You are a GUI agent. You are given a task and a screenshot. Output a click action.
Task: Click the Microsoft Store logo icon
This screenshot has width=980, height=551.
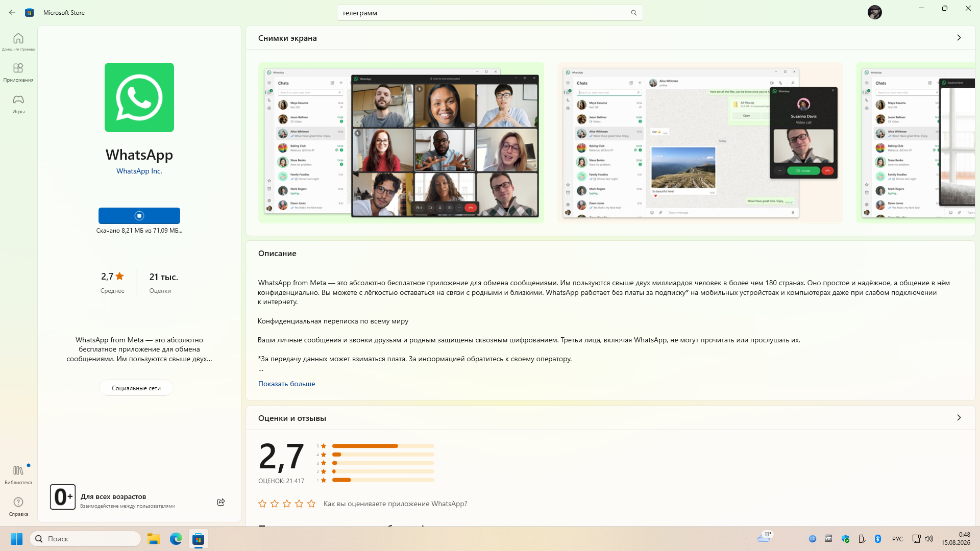tap(30, 12)
